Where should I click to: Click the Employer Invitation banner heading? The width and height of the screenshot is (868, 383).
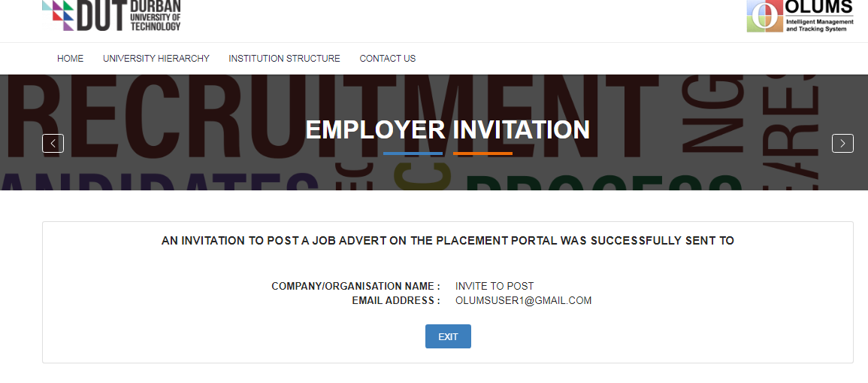(447, 129)
